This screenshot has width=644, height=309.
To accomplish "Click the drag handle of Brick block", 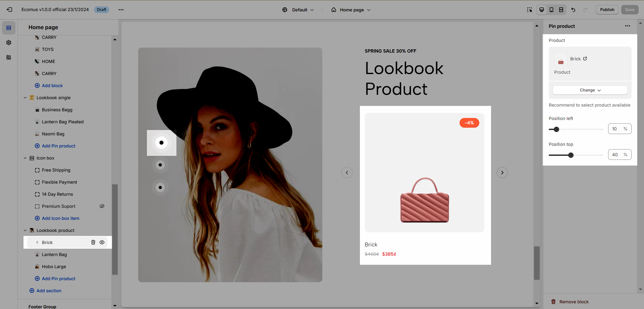I will [37, 242].
